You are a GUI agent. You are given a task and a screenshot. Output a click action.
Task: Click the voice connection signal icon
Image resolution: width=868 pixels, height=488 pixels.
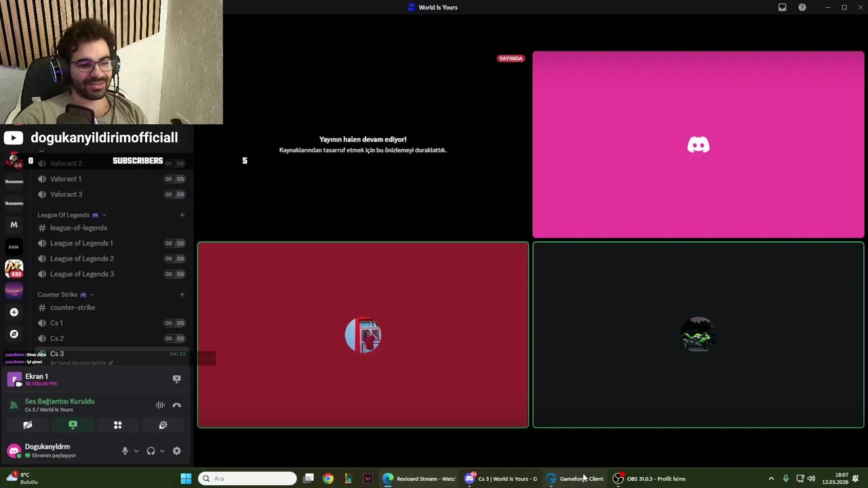14,405
